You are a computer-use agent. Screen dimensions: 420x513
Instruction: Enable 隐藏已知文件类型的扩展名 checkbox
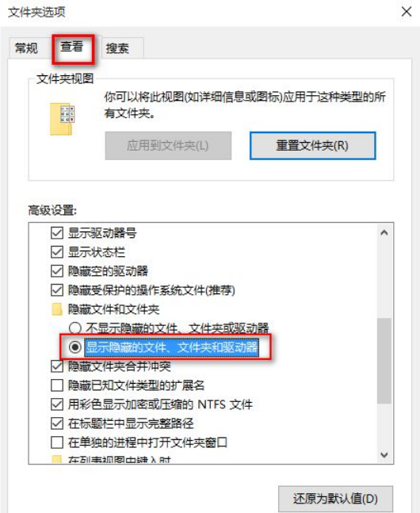tap(57, 385)
